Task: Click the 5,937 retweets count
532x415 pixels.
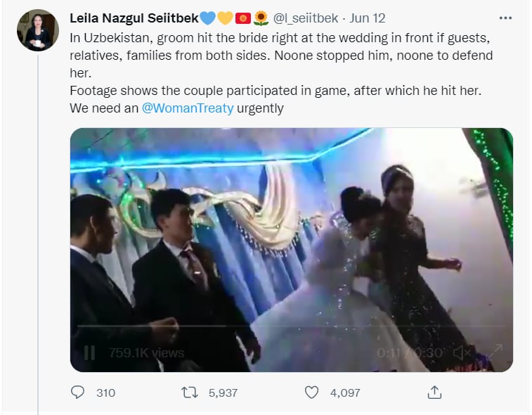Action: pyautogui.click(x=223, y=393)
